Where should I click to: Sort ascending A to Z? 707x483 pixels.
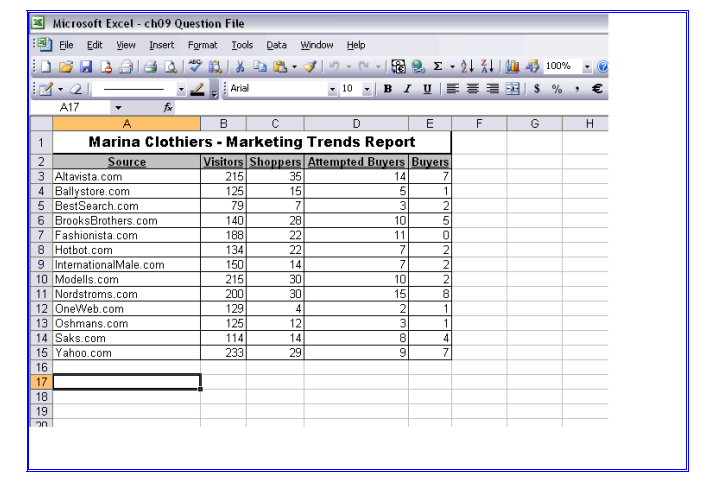coord(467,67)
